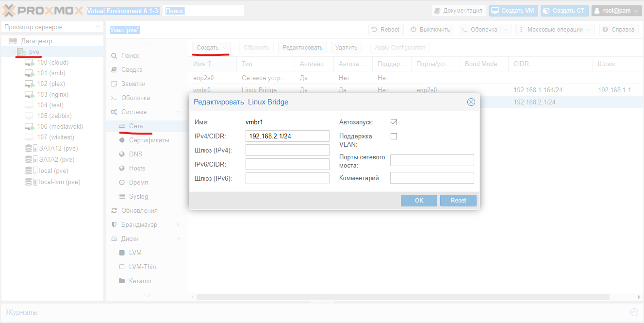Disable the Автозапуск checkbox
The image size is (644, 323).
(x=394, y=122)
